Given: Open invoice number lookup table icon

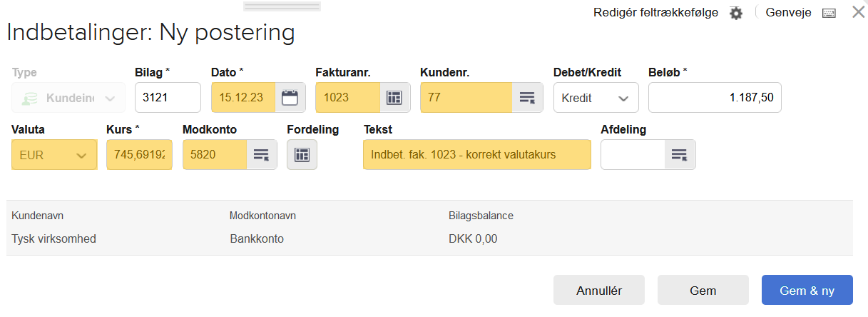Looking at the screenshot, I should pyautogui.click(x=394, y=98).
